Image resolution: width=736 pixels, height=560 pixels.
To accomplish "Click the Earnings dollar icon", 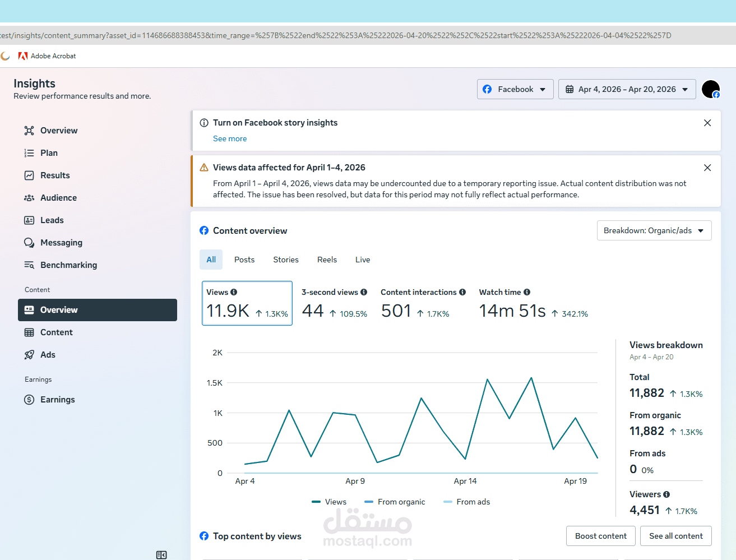I will coord(29,400).
